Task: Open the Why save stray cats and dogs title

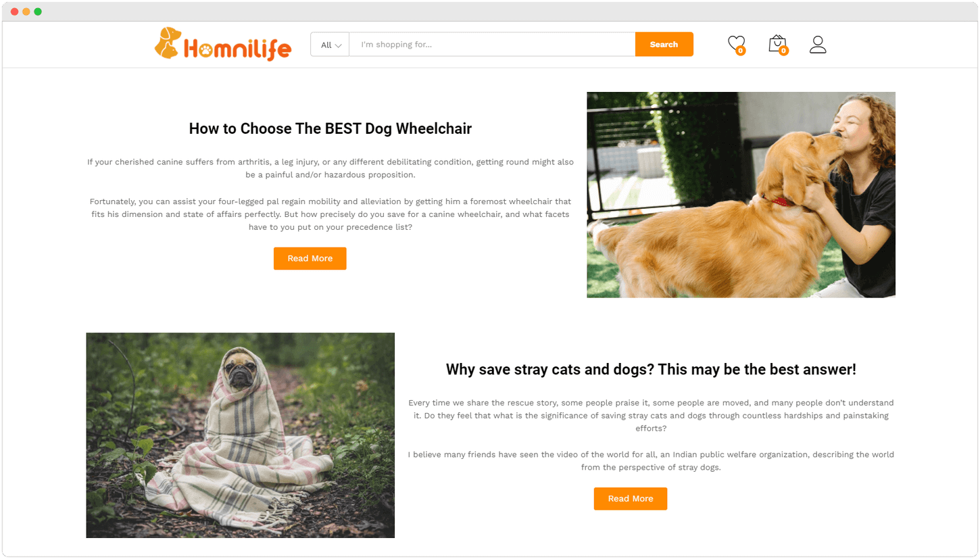Action: [651, 369]
